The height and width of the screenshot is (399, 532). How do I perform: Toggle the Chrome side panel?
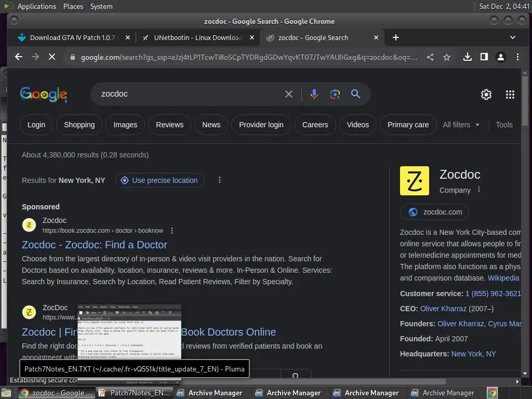pos(484,57)
